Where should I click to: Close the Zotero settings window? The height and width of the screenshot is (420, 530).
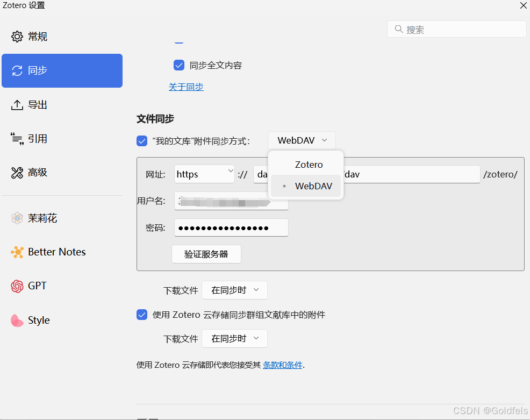(523, 5)
